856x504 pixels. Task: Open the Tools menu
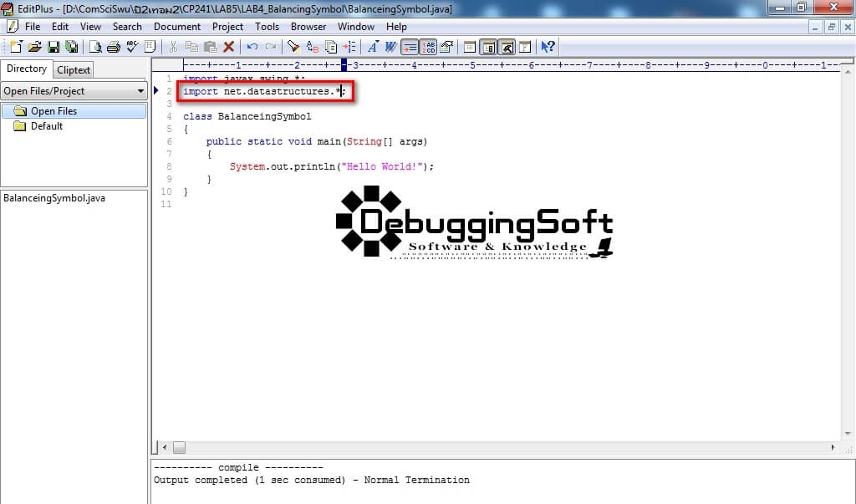(267, 27)
